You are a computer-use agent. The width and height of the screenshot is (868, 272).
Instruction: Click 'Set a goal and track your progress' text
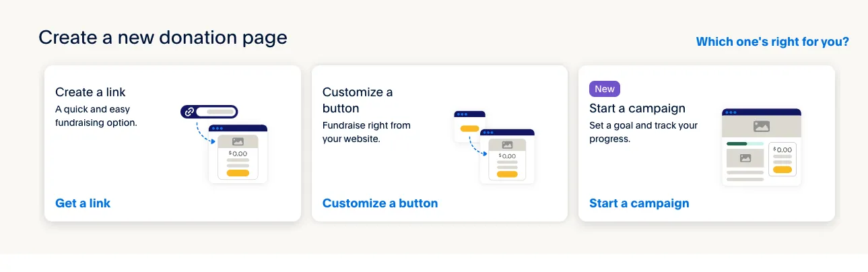click(643, 132)
